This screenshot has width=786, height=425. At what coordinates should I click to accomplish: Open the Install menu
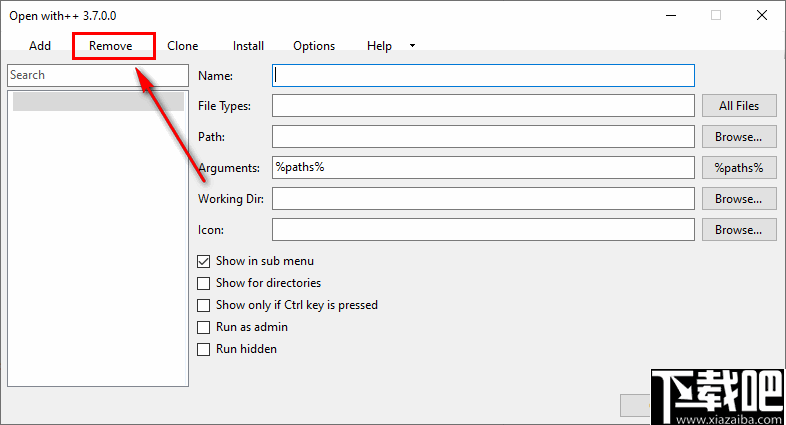pyautogui.click(x=248, y=46)
